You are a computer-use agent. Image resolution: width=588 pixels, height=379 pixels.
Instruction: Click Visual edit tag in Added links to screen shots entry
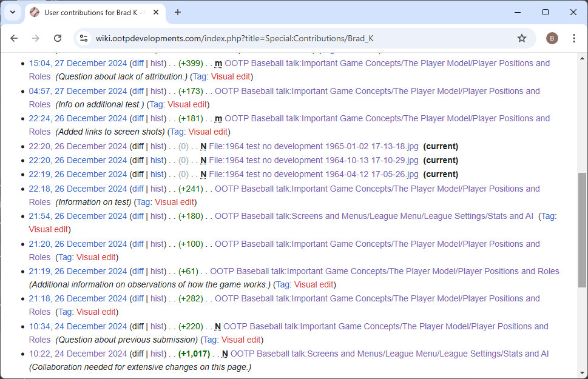(208, 132)
